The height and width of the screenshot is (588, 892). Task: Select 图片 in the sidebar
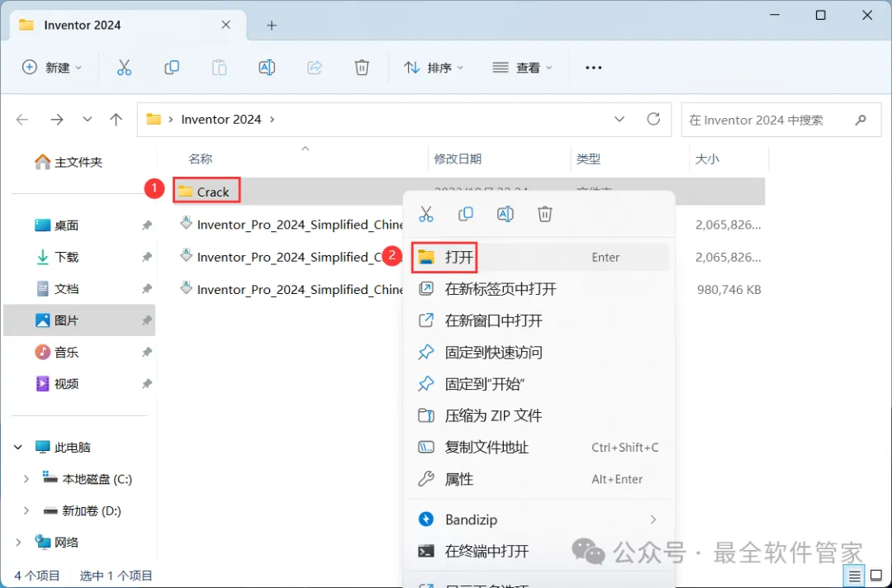point(79,320)
